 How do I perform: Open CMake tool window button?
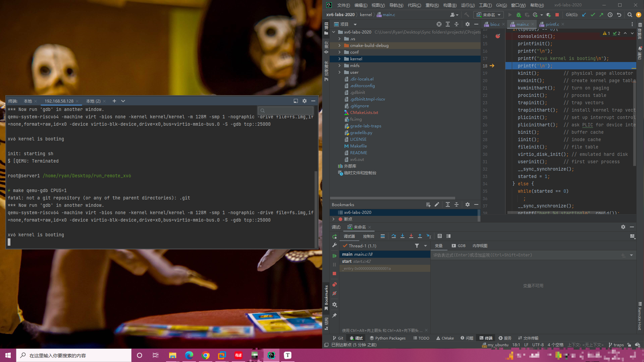tap(445, 338)
